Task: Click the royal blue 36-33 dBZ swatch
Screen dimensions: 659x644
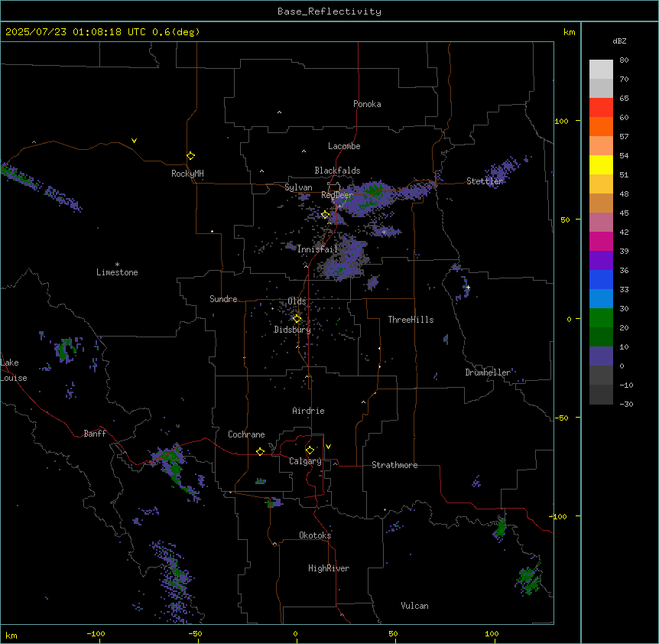Action: pyautogui.click(x=601, y=279)
